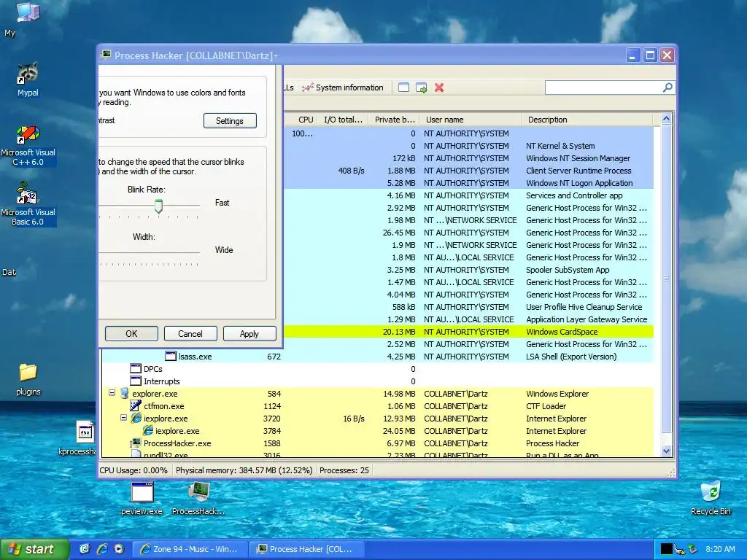Sort by User name column header

pos(471,120)
